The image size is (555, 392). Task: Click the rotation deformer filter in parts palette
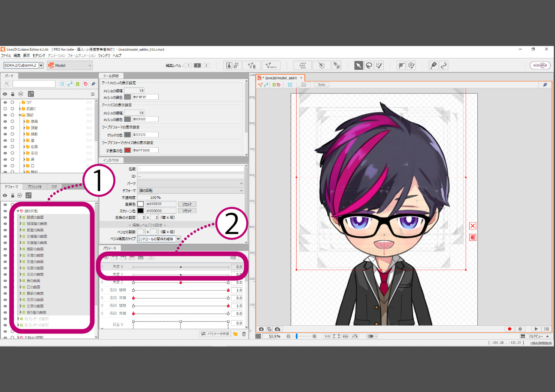tap(85, 84)
